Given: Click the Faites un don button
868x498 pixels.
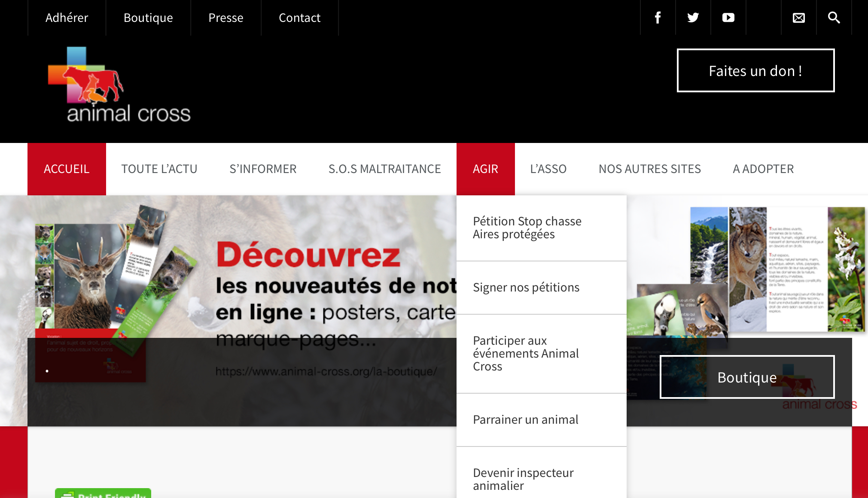Looking at the screenshot, I should click(x=755, y=70).
